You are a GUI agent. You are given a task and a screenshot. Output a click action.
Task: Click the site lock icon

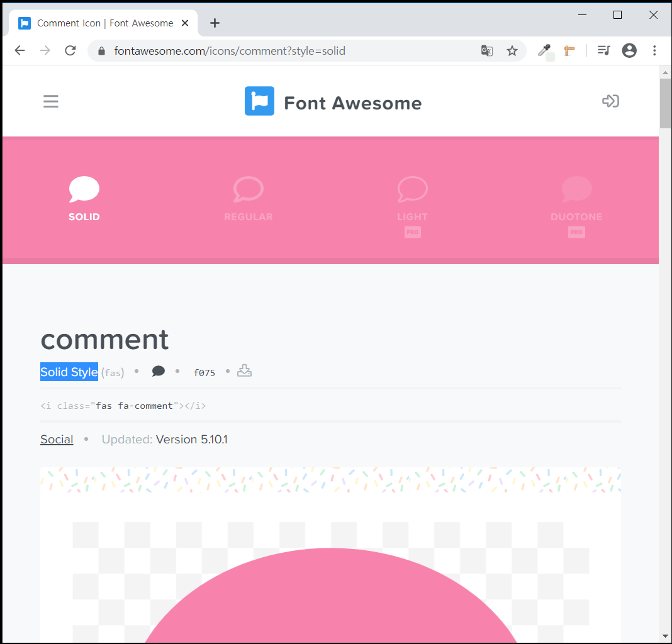(x=101, y=51)
